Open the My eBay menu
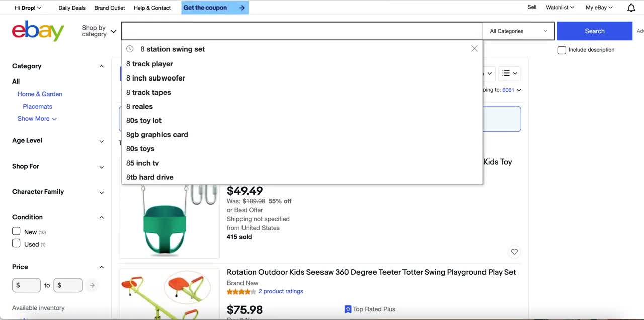The width and height of the screenshot is (644, 320). (x=599, y=8)
